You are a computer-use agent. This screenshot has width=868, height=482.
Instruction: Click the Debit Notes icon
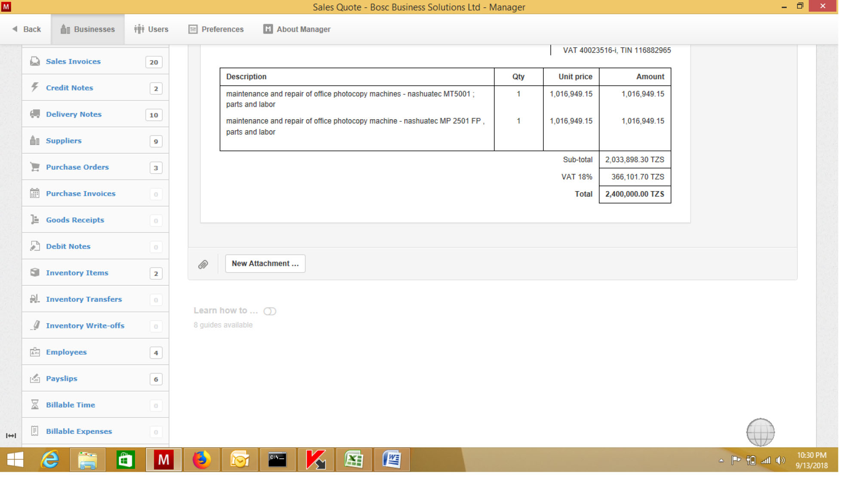coord(35,246)
